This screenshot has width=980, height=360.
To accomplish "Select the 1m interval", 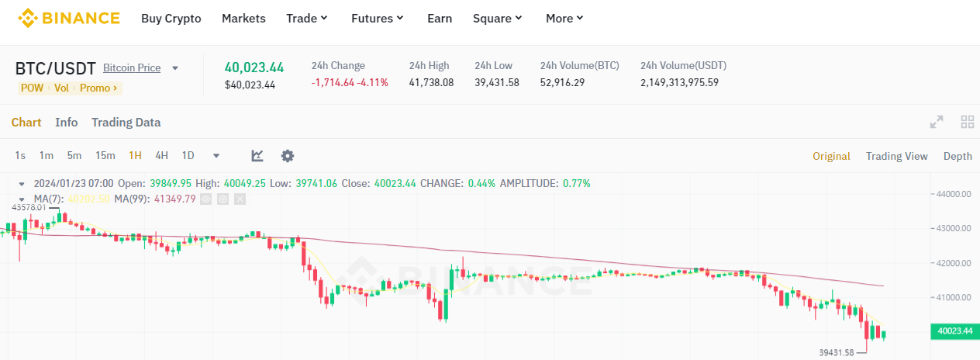I will (47, 156).
